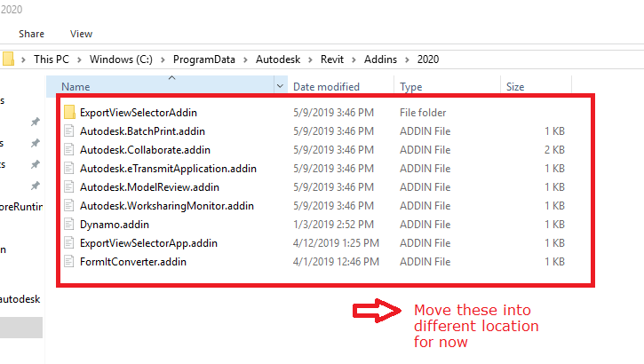
Task: Select the Autodesk.Collaborate.addin file icon
Action: (69, 150)
